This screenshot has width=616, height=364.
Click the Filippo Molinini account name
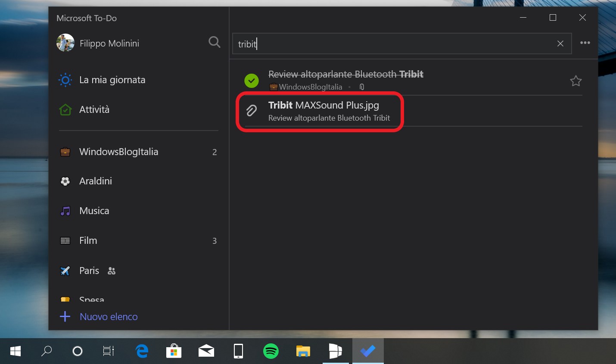(x=109, y=44)
